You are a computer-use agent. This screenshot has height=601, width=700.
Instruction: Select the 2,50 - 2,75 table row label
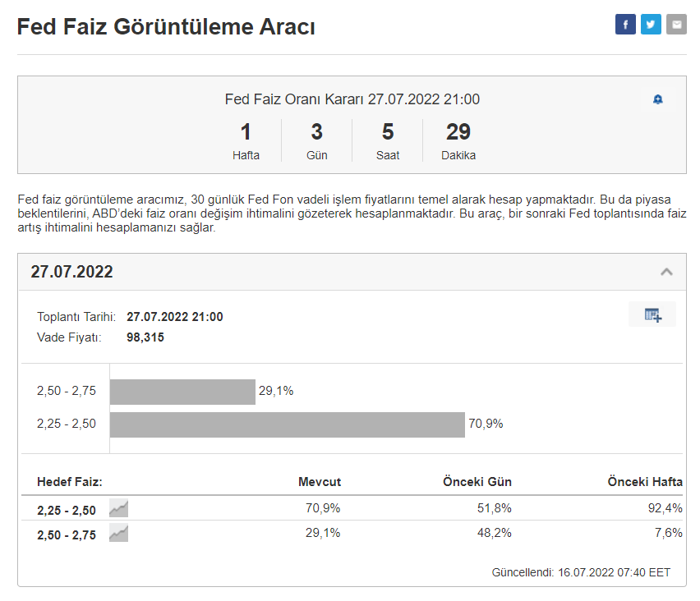(67, 534)
